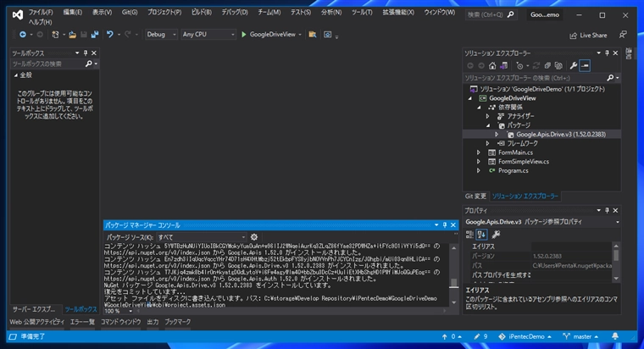Open the 出力 tab

coord(153,322)
